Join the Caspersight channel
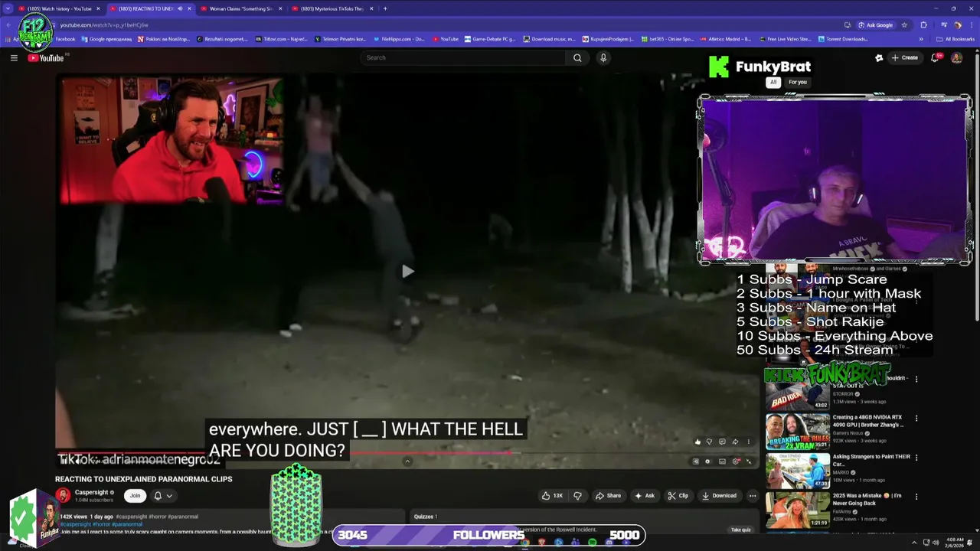The image size is (980, 551). 135,495
